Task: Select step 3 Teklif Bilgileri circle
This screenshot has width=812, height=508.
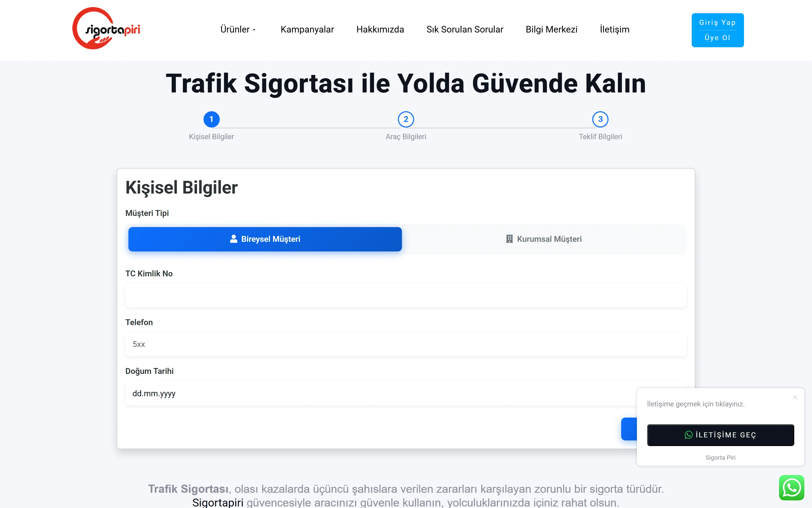Action: tap(600, 119)
